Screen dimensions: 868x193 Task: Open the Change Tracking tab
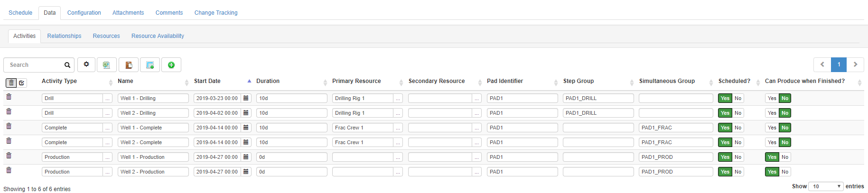(216, 13)
